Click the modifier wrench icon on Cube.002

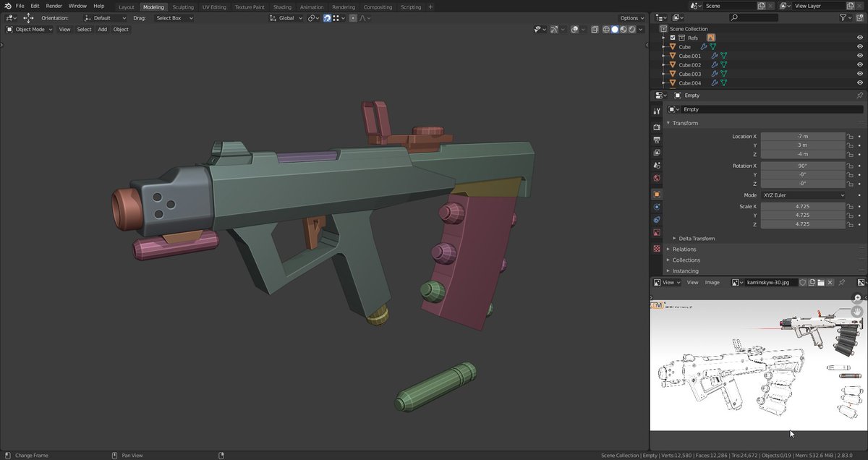[714, 65]
